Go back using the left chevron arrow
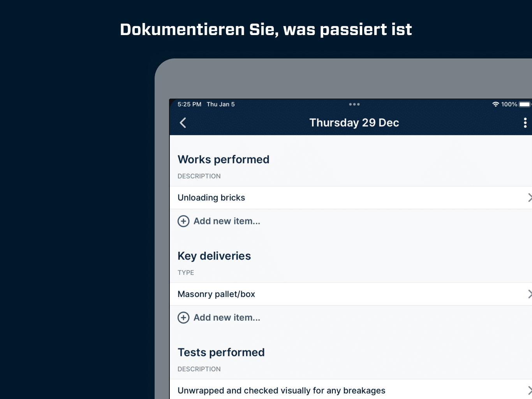Screen dimensions: 532x399 [183, 123]
